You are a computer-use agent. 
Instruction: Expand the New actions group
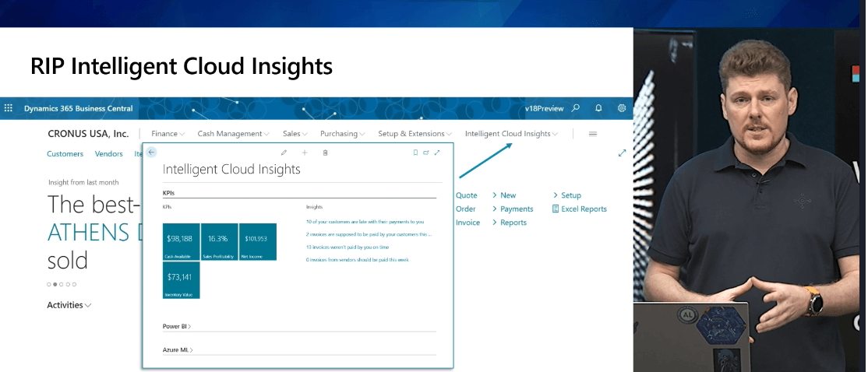pos(504,195)
